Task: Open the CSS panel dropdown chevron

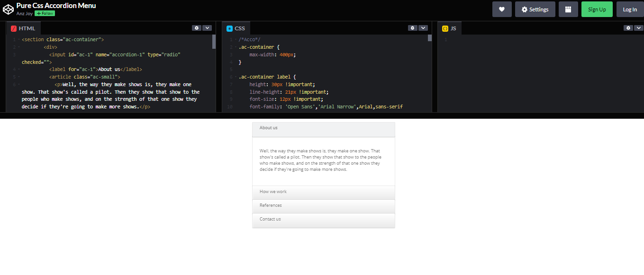Action: pos(423,28)
